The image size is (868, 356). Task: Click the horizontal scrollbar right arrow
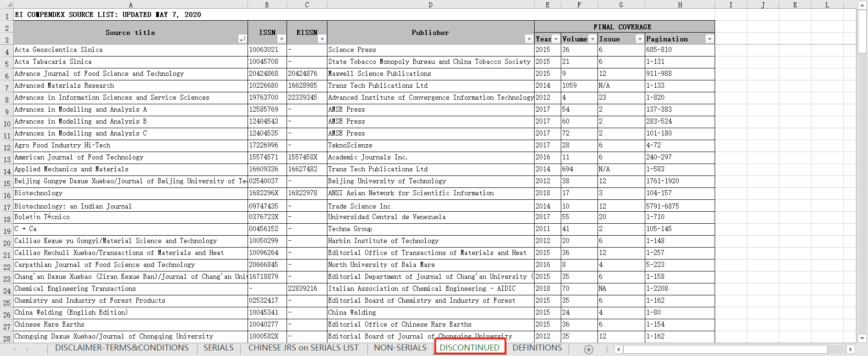851,350
